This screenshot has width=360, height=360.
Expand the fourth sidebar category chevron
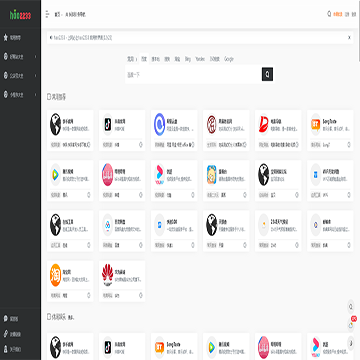point(35,95)
